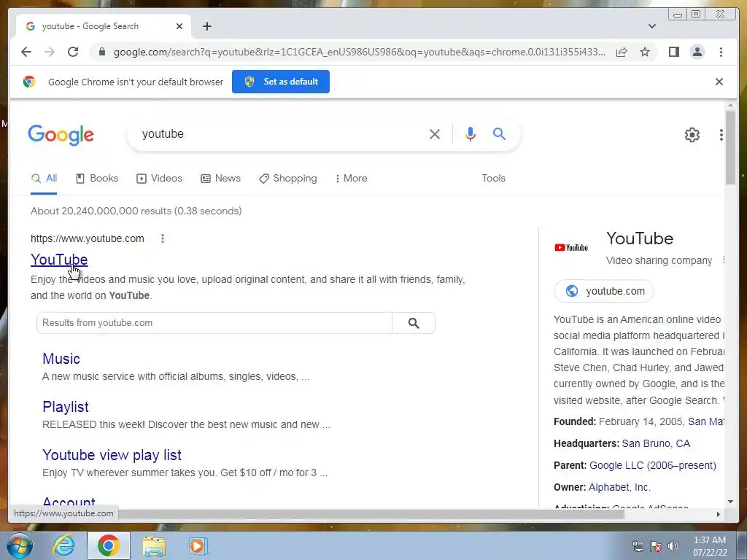The height and width of the screenshot is (560, 747).
Task: Open the Action Center flag tray icon
Action: tap(656, 546)
